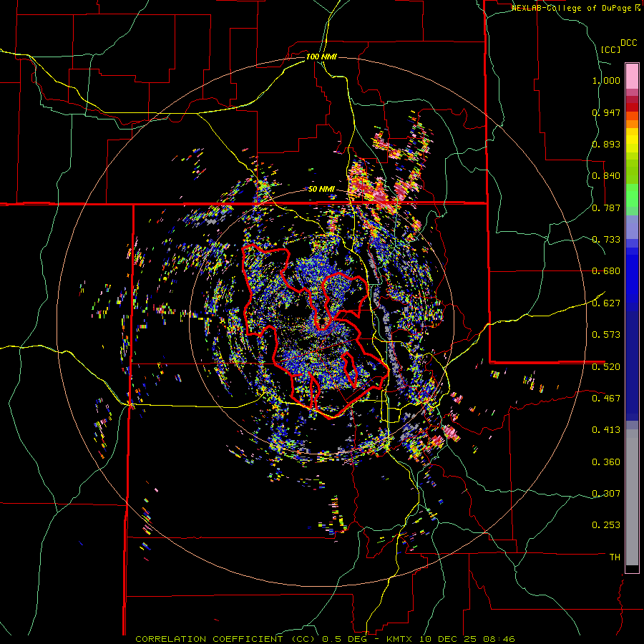Viewport: 644px width, 644px height.
Task: Click the 0.307 value on color scale
Action: pos(606,494)
